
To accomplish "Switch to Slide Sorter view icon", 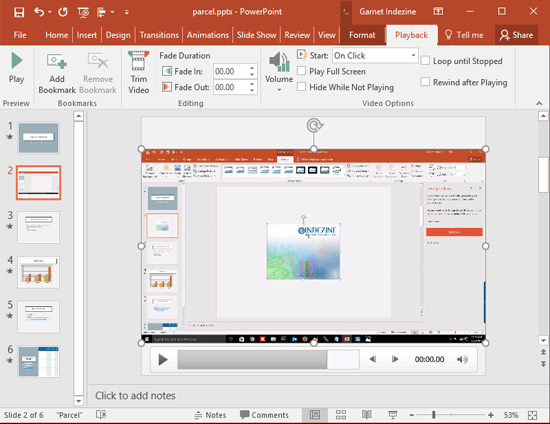I will coord(341,415).
